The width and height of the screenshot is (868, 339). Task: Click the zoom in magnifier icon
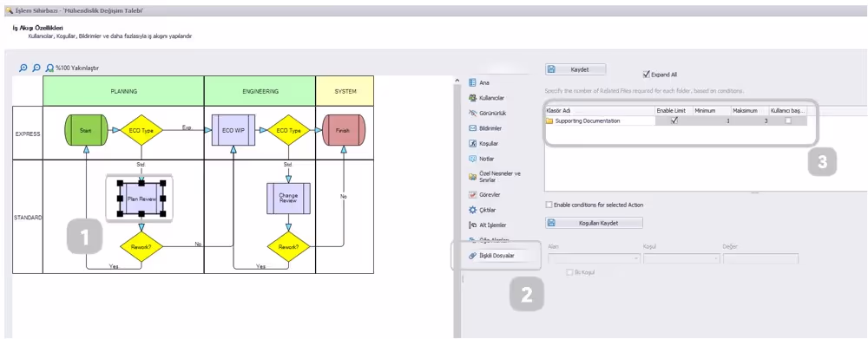tap(23, 68)
